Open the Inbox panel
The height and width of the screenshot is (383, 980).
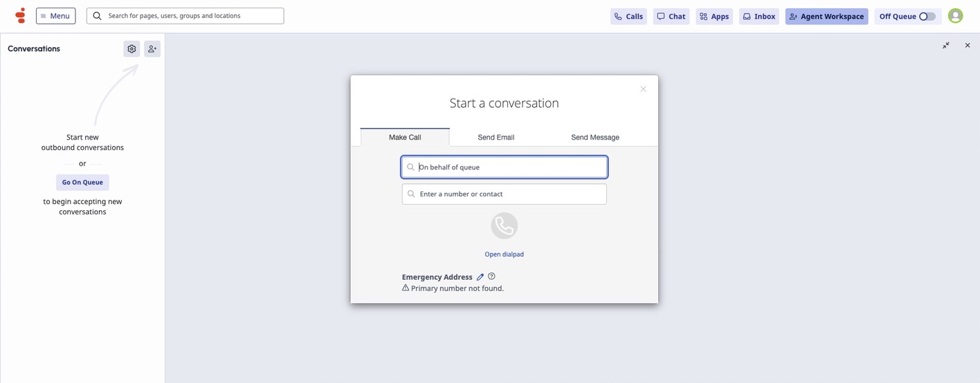[759, 17]
